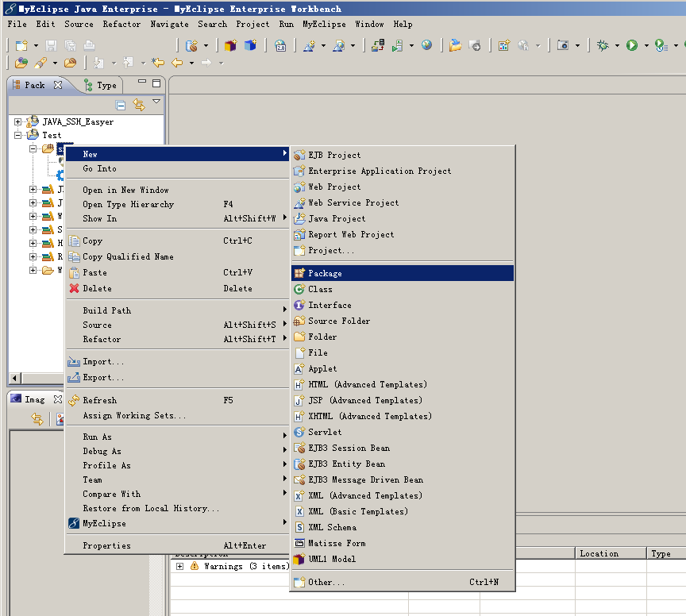Choose Properties from the context menu

[106, 546]
